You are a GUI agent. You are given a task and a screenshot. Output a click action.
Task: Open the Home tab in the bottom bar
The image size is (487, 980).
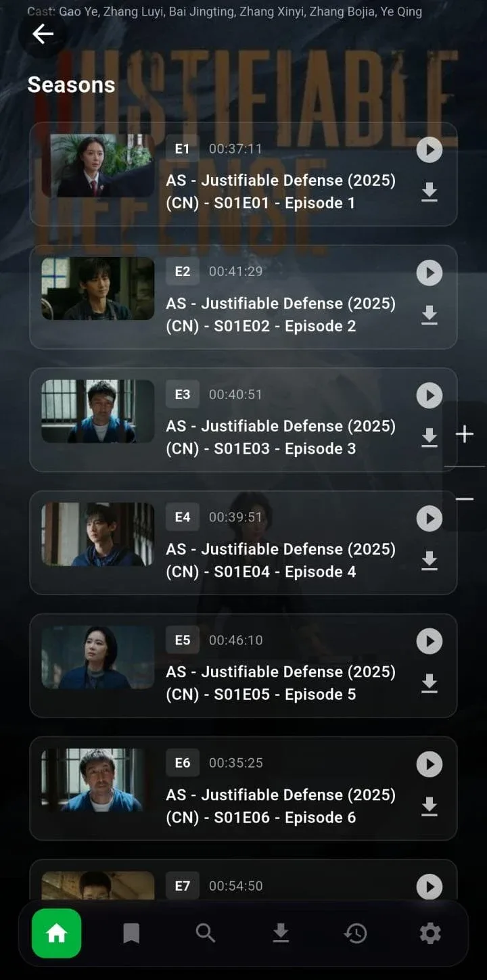pyautogui.click(x=57, y=933)
